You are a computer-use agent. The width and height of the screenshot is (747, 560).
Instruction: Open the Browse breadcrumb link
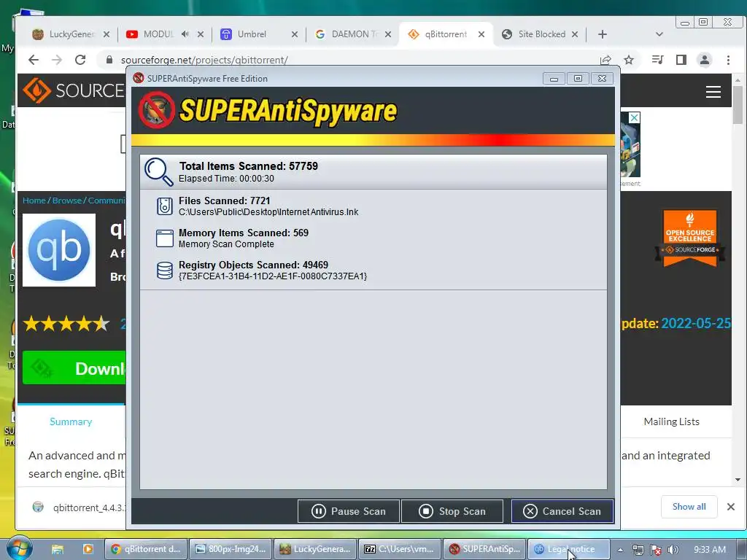pos(66,201)
